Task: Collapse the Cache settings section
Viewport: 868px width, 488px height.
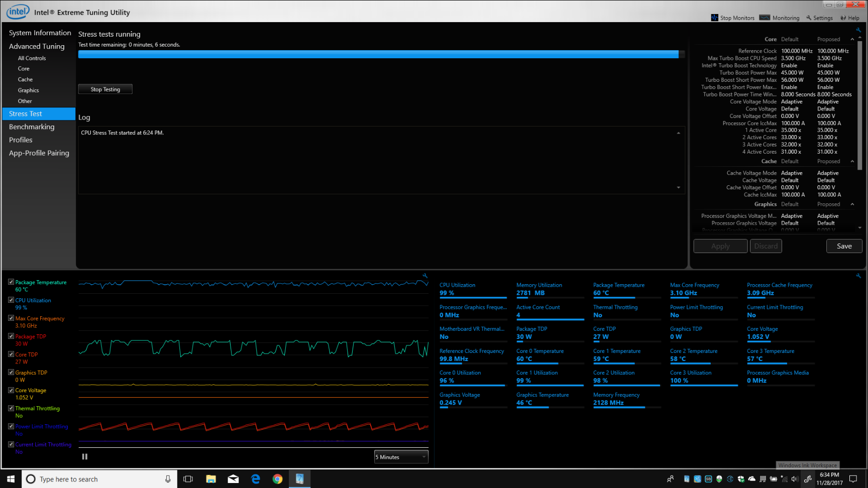Action: (852, 161)
